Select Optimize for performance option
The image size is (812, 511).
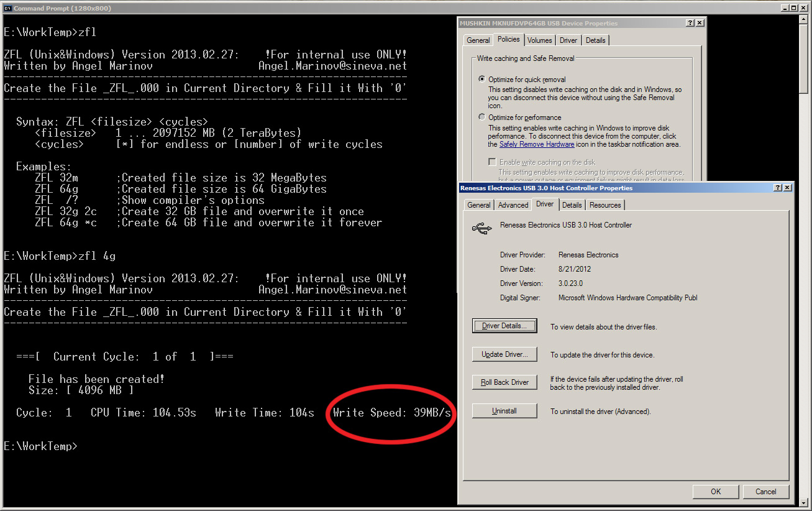click(482, 117)
